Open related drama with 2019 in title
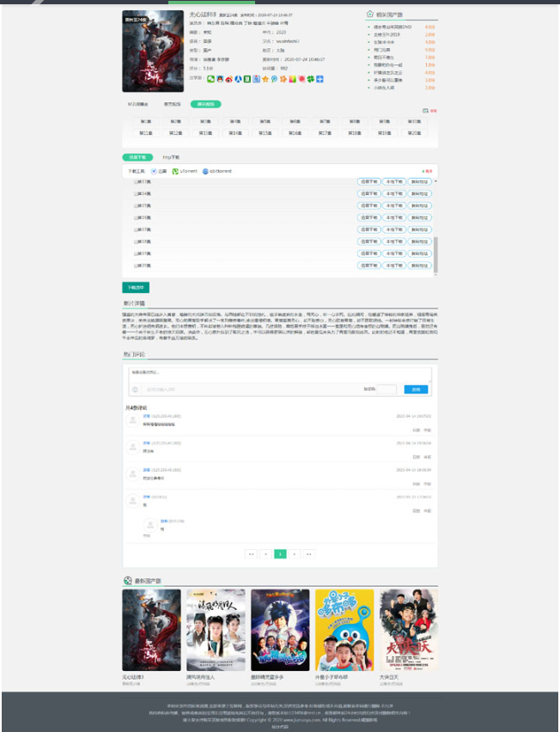This screenshot has height=732, width=560. point(387,34)
